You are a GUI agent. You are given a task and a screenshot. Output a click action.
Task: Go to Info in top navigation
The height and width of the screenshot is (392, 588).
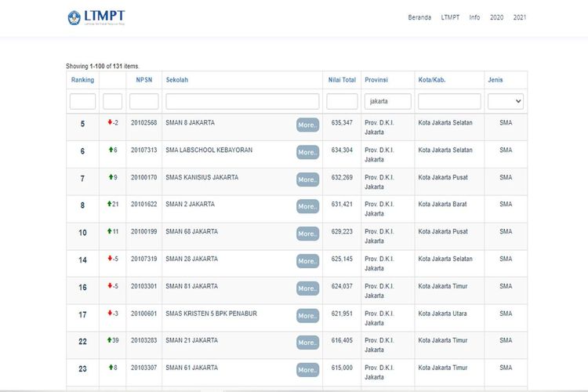point(474,17)
